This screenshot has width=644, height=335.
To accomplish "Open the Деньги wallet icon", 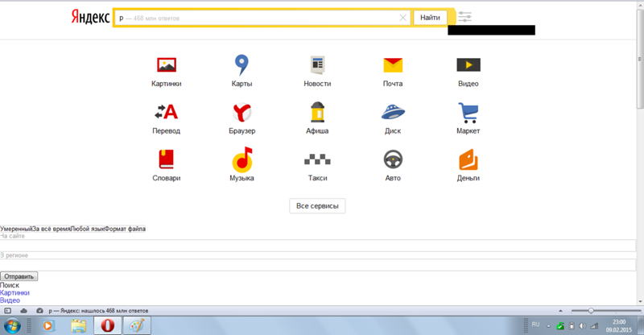I will point(469,159).
